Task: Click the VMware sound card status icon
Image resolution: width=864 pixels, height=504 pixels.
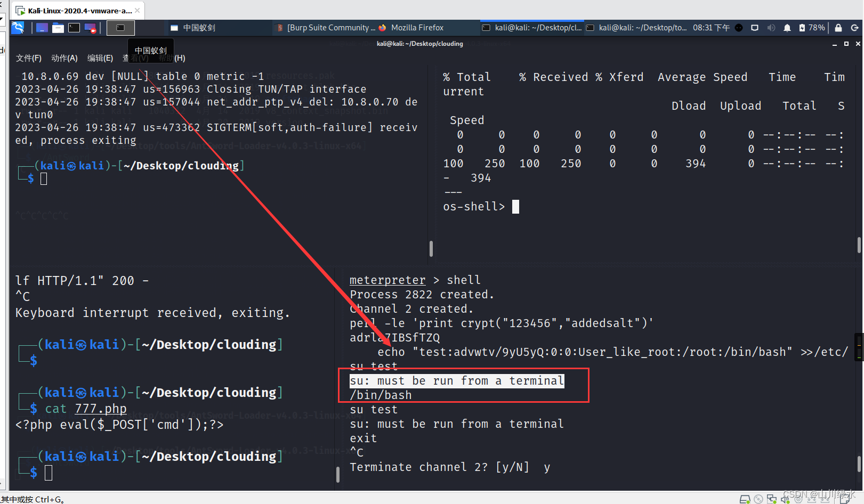Action: (785, 499)
